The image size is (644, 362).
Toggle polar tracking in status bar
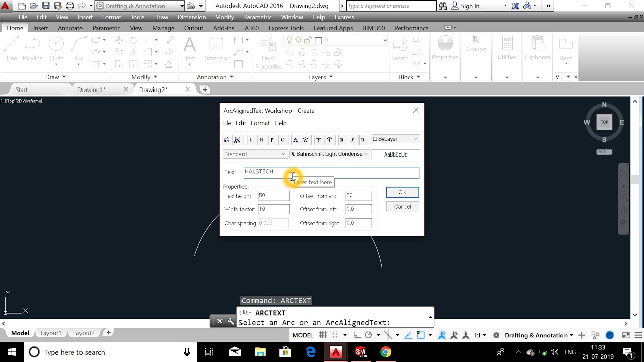point(368,335)
